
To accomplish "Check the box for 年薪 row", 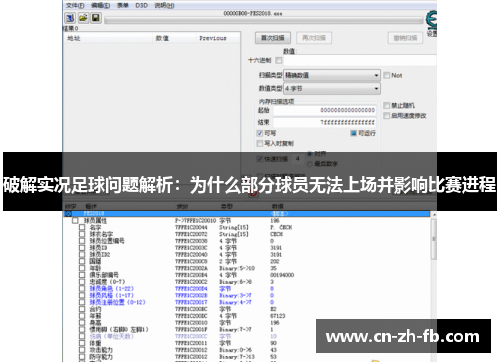I will [x=82, y=316].
